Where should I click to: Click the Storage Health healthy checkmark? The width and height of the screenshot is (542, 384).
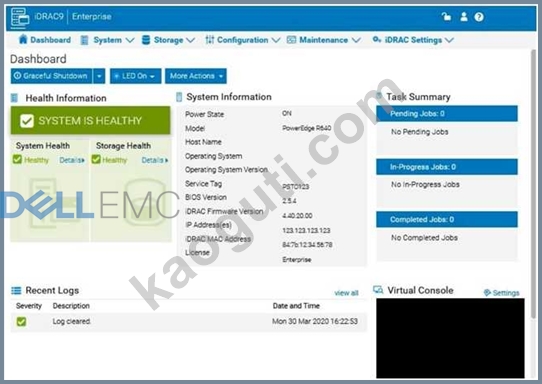[96, 159]
